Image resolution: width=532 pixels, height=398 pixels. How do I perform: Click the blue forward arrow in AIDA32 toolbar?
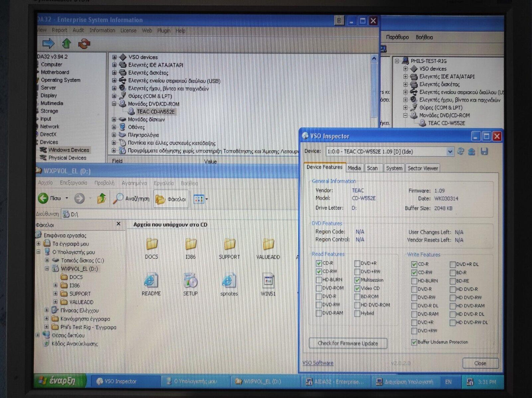[48, 44]
